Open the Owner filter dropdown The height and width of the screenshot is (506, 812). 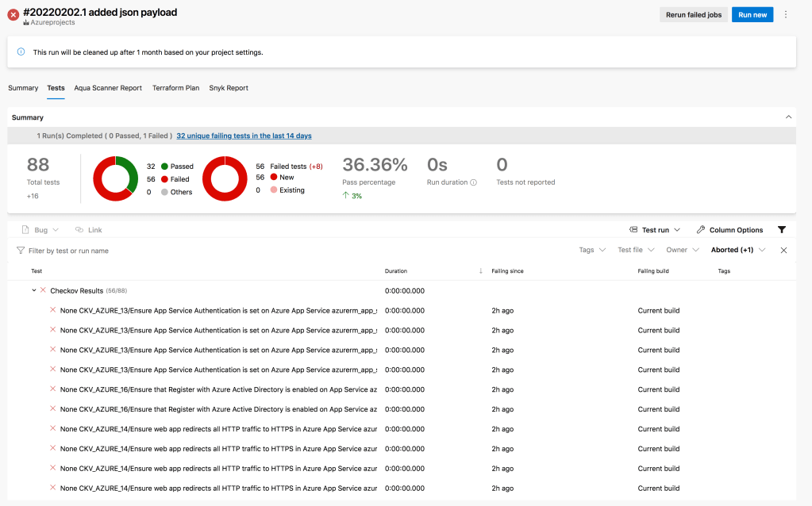click(682, 250)
